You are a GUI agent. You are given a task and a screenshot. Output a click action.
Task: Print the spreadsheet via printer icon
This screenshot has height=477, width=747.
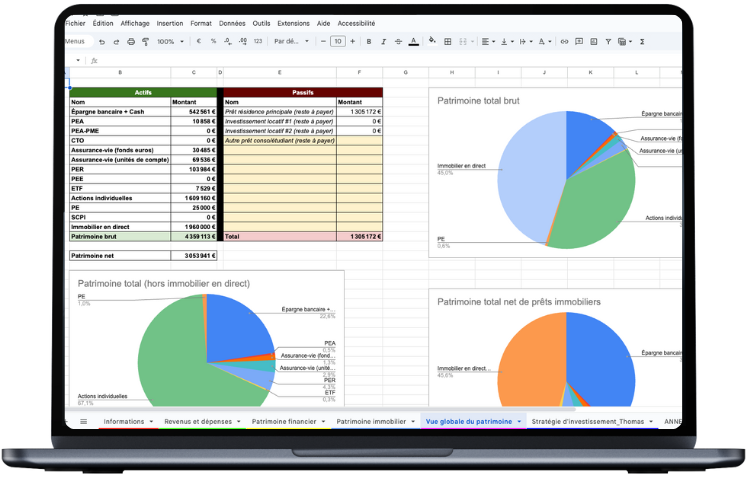tap(131, 42)
